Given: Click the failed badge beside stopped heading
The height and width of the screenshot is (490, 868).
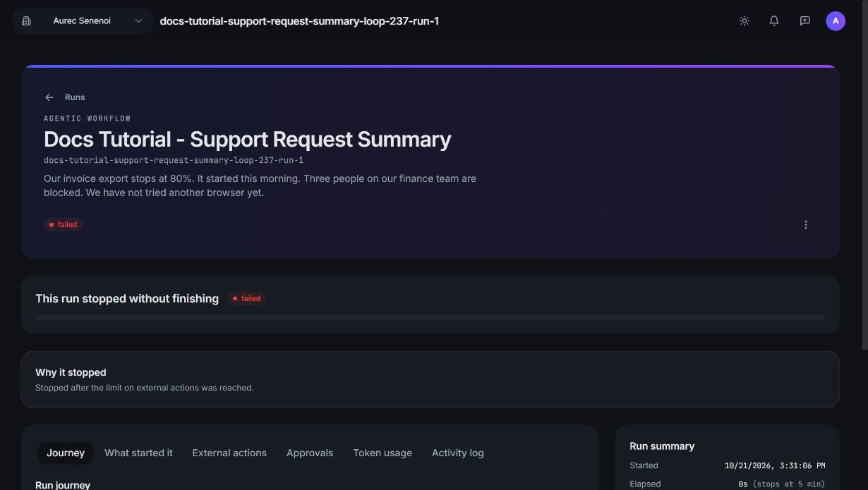Looking at the screenshot, I should click(246, 298).
